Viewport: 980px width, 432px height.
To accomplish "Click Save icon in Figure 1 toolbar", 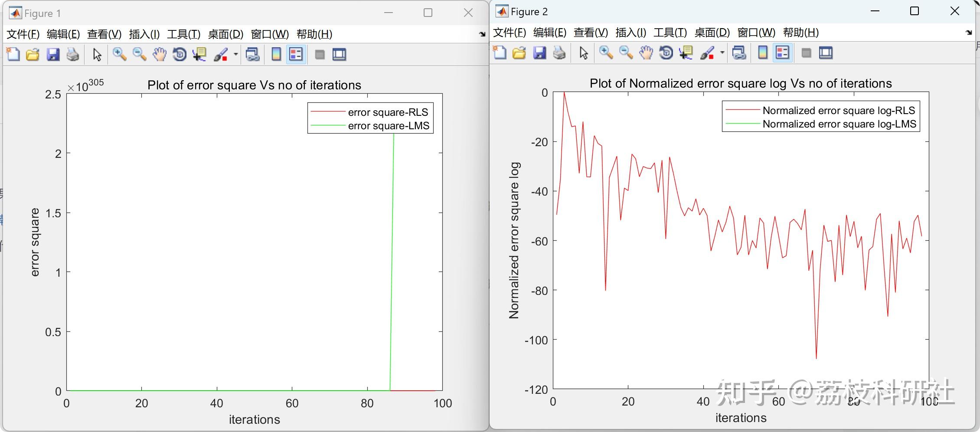I will 53,55.
